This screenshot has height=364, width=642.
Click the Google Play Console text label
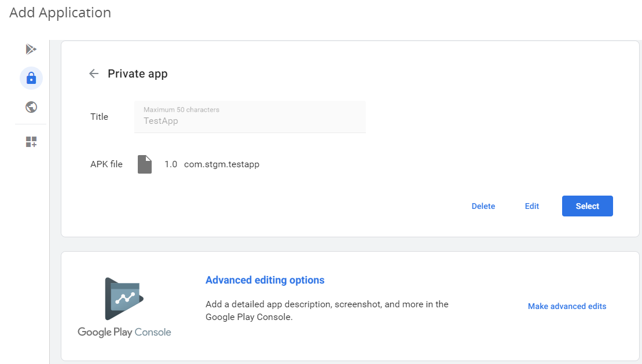coord(124,332)
